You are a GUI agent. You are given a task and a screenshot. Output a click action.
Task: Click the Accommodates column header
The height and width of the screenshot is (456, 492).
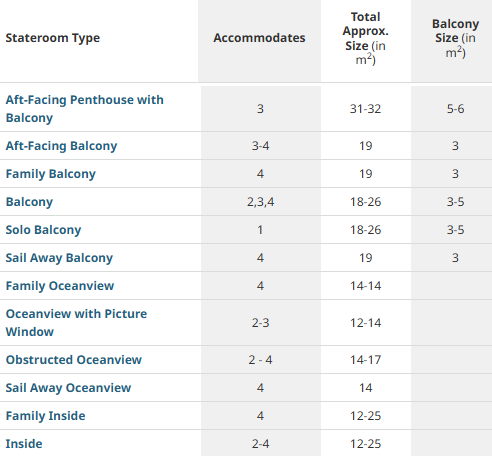pos(259,38)
